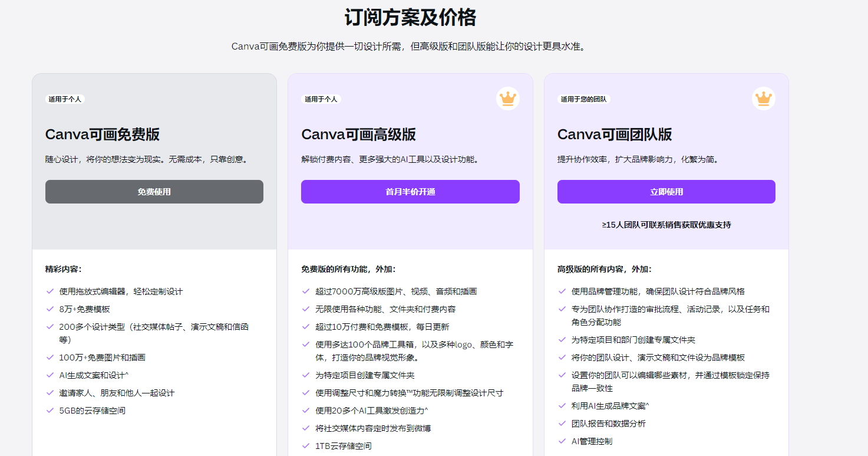The width and height of the screenshot is (868, 456).
Task: Click checkmark beside 200多个设计类型
Action: tap(49, 327)
